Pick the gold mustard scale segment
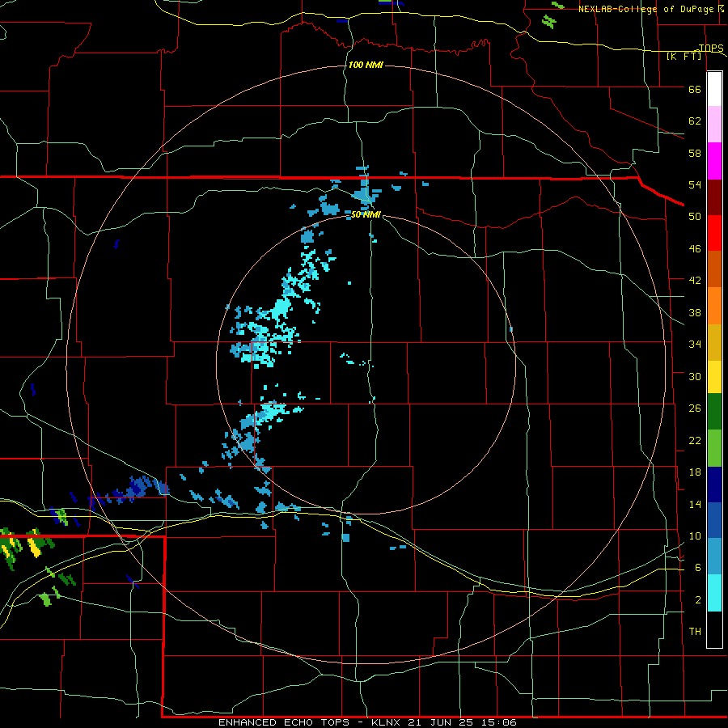 tap(714, 342)
